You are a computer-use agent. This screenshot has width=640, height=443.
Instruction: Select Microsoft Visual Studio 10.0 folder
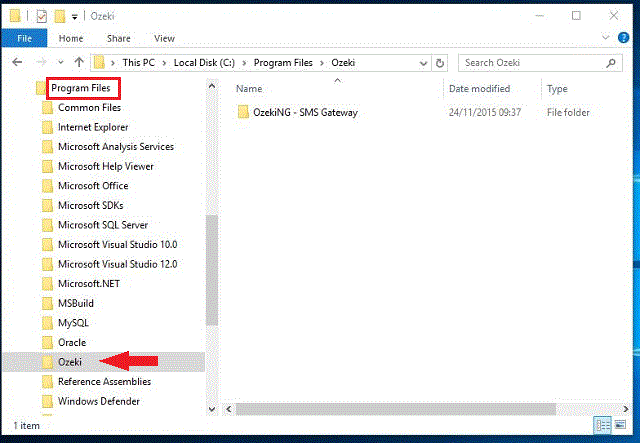point(118,245)
